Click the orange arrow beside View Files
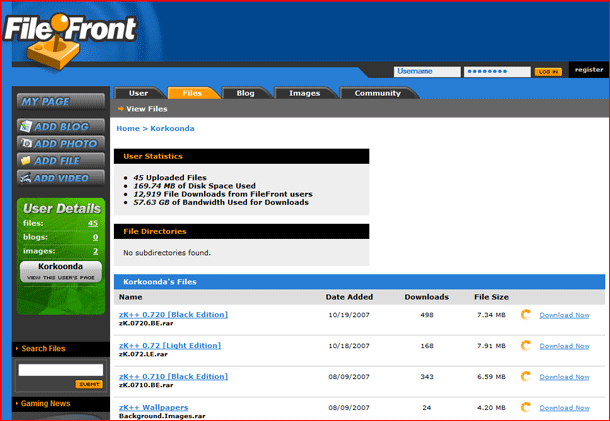This screenshot has width=610, height=421. tap(121, 109)
